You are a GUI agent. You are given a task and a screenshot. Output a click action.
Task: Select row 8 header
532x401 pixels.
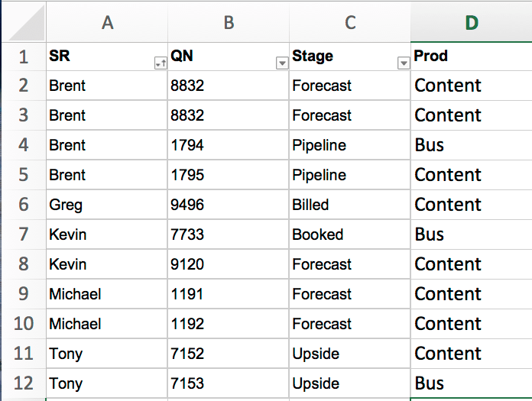pos(24,264)
